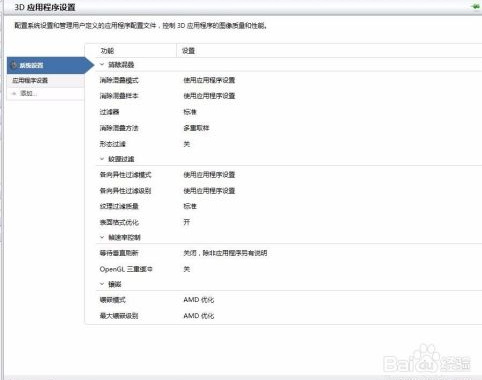
Task: Click the 各向异性过滤级别 row label
Action: coord(125,191)
